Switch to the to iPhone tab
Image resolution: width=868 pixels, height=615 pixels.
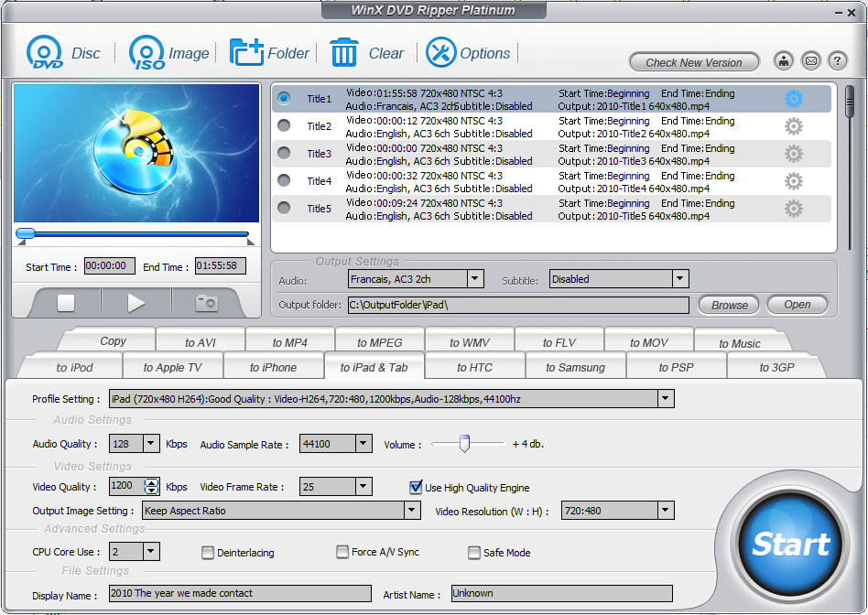pyautogui.click(x=274, y=367)
